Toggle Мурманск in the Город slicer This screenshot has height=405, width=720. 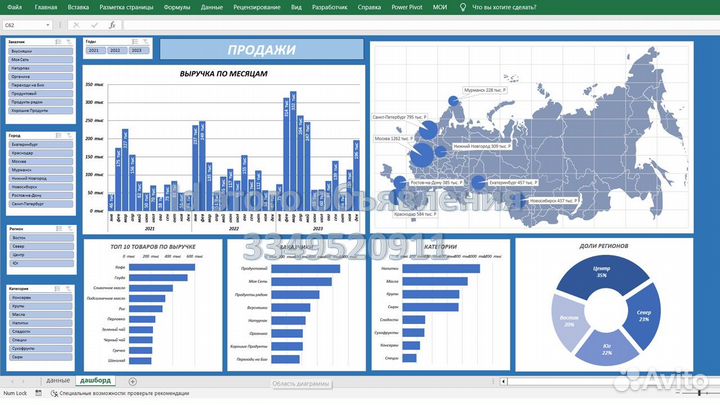click(x=41, y=170)
